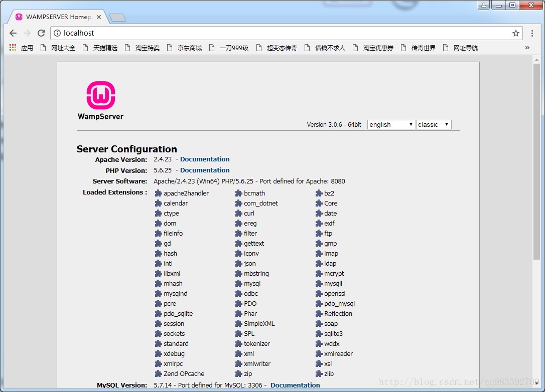Open the 天猫精选 bookmark
545x392 pixels.
[x=100, y=48]
